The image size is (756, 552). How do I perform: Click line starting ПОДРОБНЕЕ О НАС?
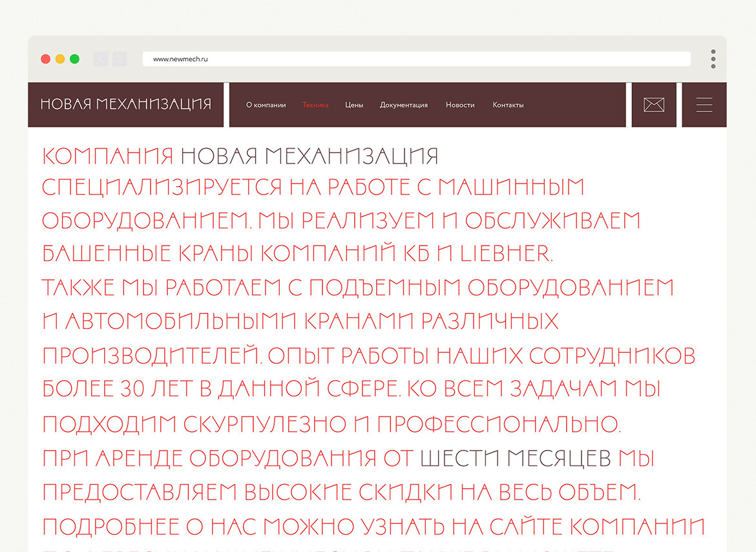pyautogui.click(x=373, y=526)
